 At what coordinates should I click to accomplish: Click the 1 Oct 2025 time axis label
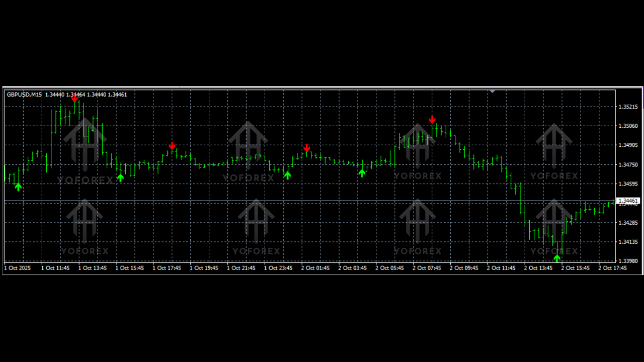point(18,268)
